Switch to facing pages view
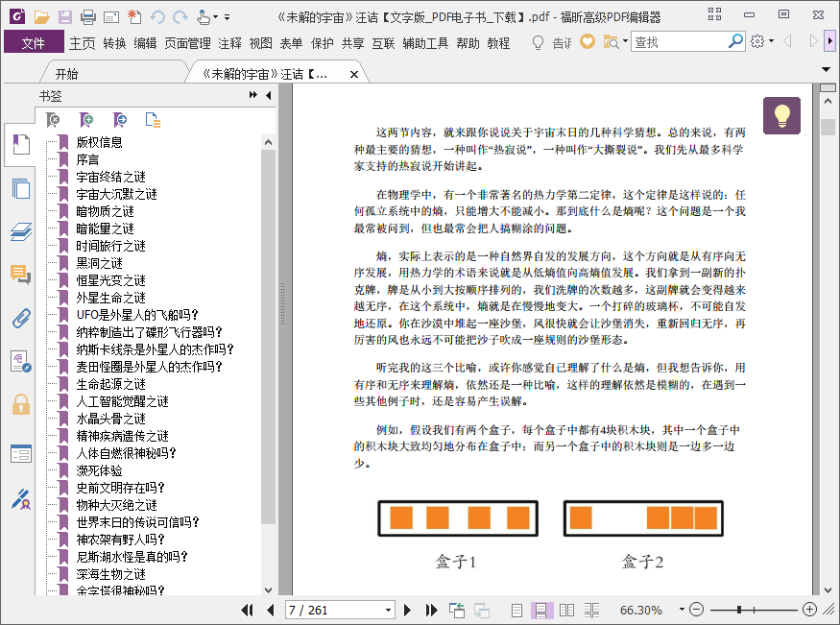840x625 pixels. click(566, 610)
